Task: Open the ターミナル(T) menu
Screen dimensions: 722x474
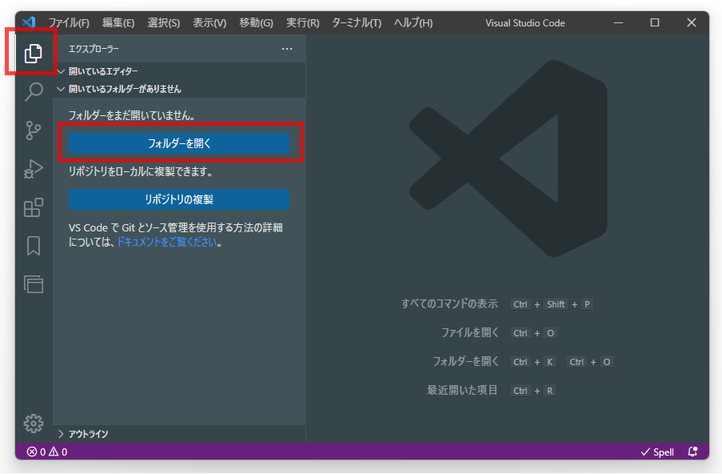Action: click(x=356, y=23)
